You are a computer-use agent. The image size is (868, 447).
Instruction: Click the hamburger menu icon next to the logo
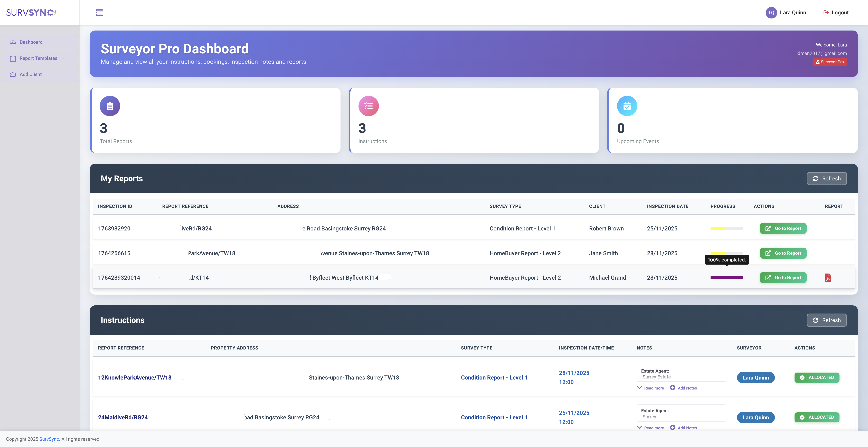100,12
